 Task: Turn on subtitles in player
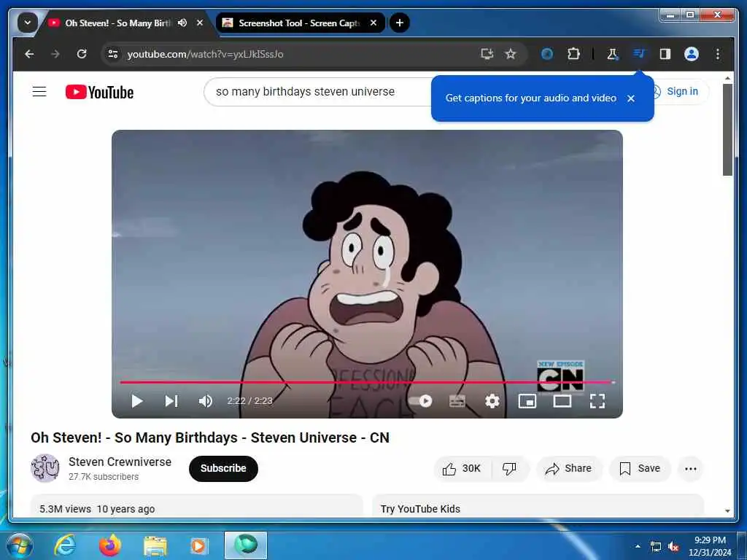coord(457,401)
